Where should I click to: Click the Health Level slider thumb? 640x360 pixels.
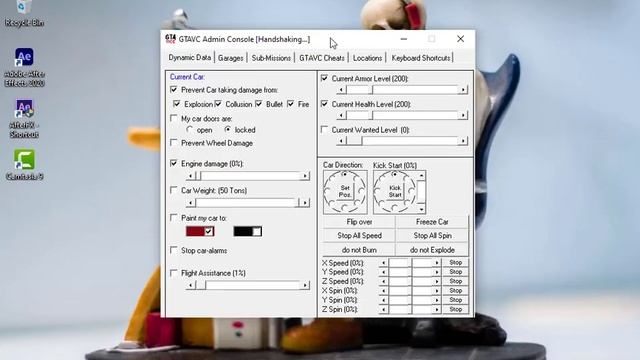pyautogui.click(x=372, y=115)
